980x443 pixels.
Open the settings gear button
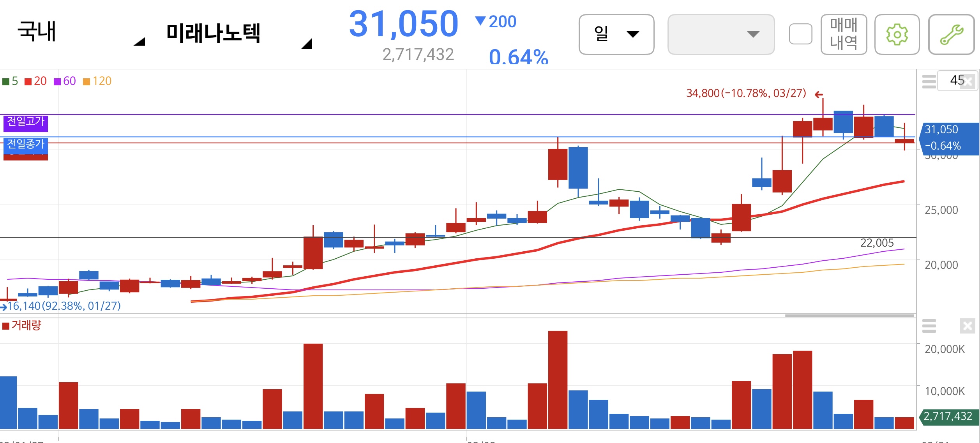pos(897,34)
